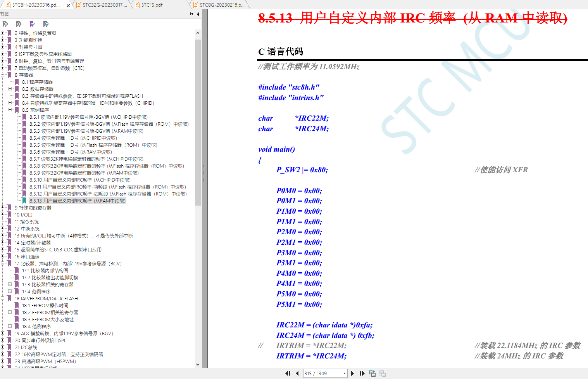
Task: Open bookmark 8.5.10 用户自定义内部IRC频率 (从CHIPID中读取)
Action: coord(80,180)
